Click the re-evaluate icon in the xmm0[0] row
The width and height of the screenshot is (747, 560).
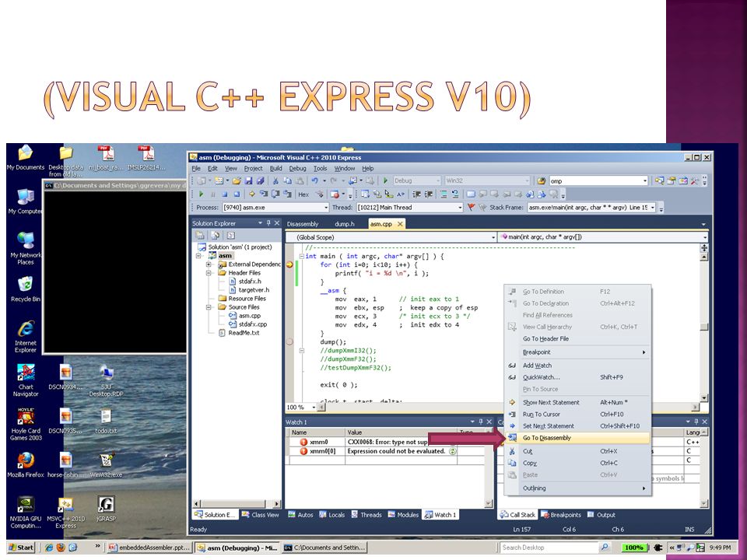[452, 451]
